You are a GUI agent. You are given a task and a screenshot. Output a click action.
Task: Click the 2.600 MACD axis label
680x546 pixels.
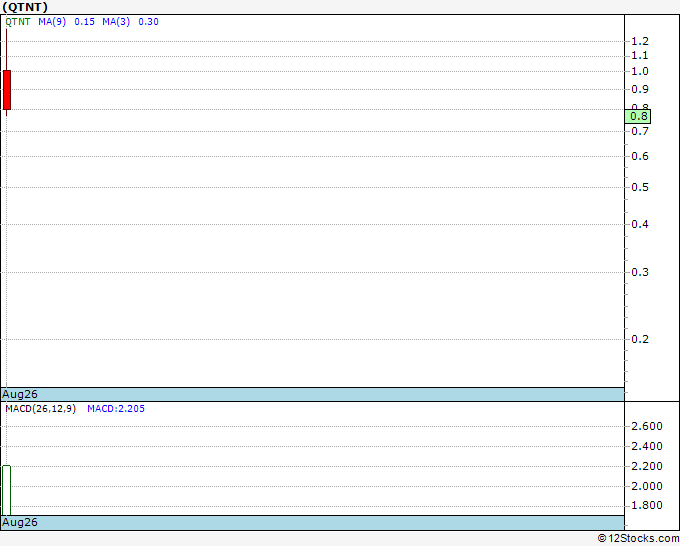[647, 426]
